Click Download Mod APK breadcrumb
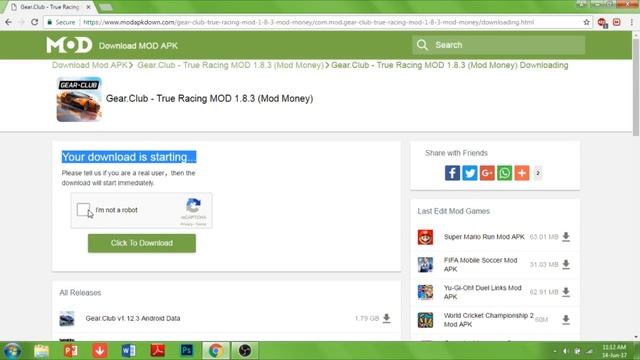 (89, 65)
